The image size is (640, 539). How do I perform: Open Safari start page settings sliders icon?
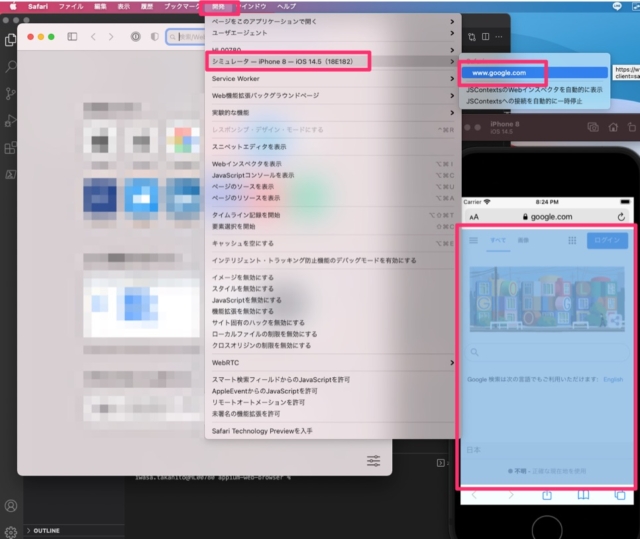click(x=373, y=461)
